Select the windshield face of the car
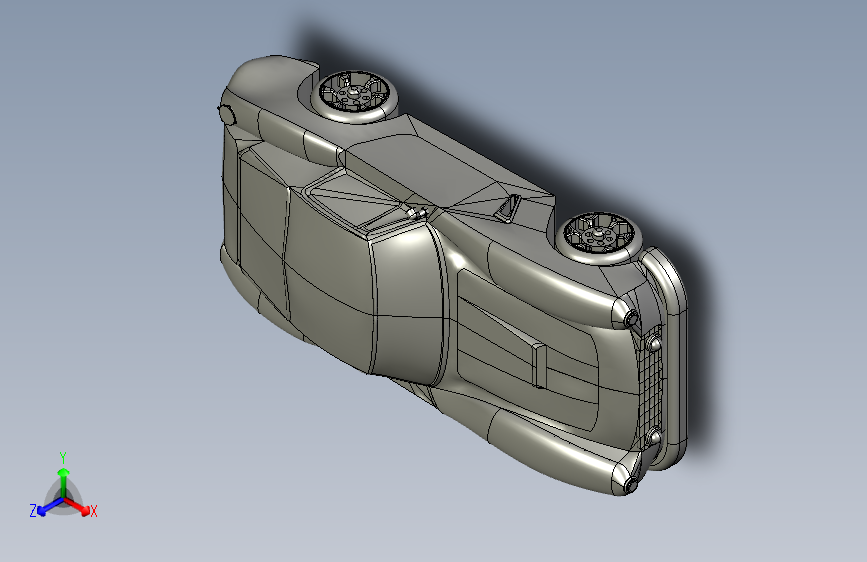Viewport: 867px width, 562px height. tap(409, 303)
